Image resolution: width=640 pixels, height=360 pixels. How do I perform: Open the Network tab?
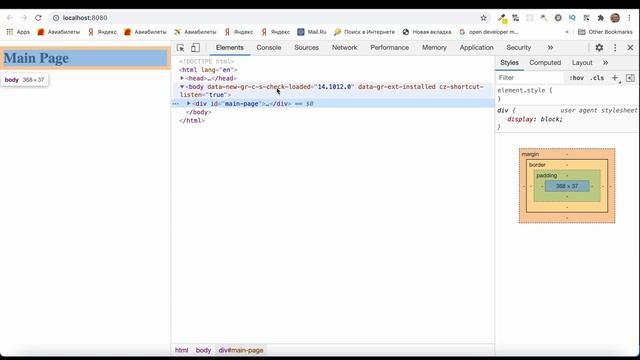(344, 47)
